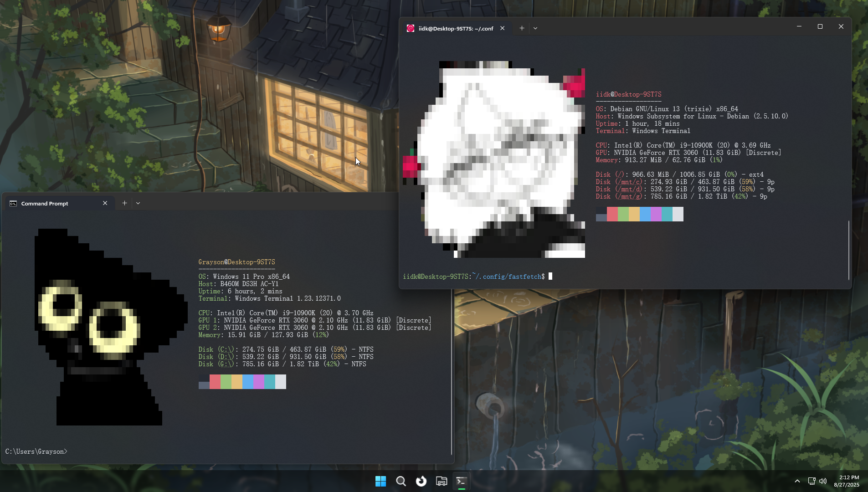The height and width of the screenshot is (492, 868).
Task: Close the Debian terminal window
Action: click(841, 26)
